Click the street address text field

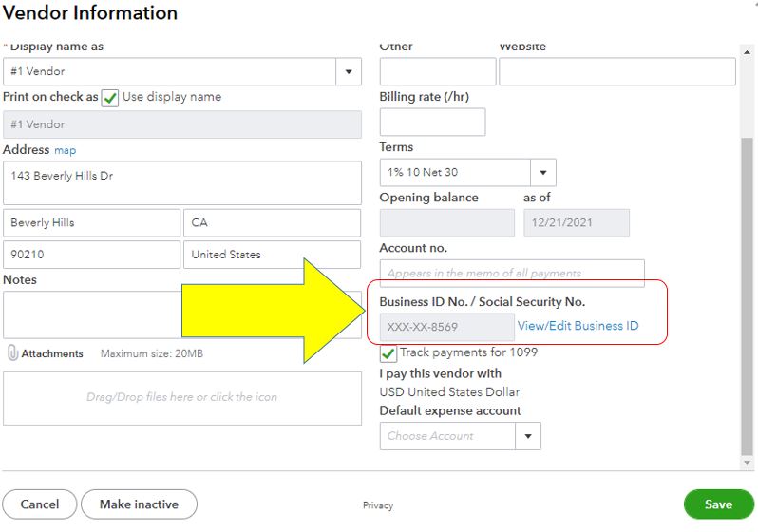coord(181,182)
